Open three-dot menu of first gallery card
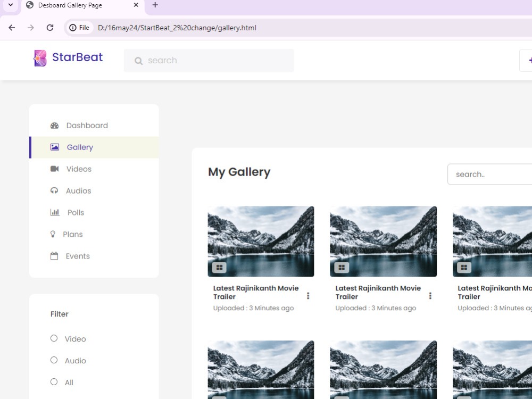The width and height of the screenshot is (532, 399). (x=308, y=296)
